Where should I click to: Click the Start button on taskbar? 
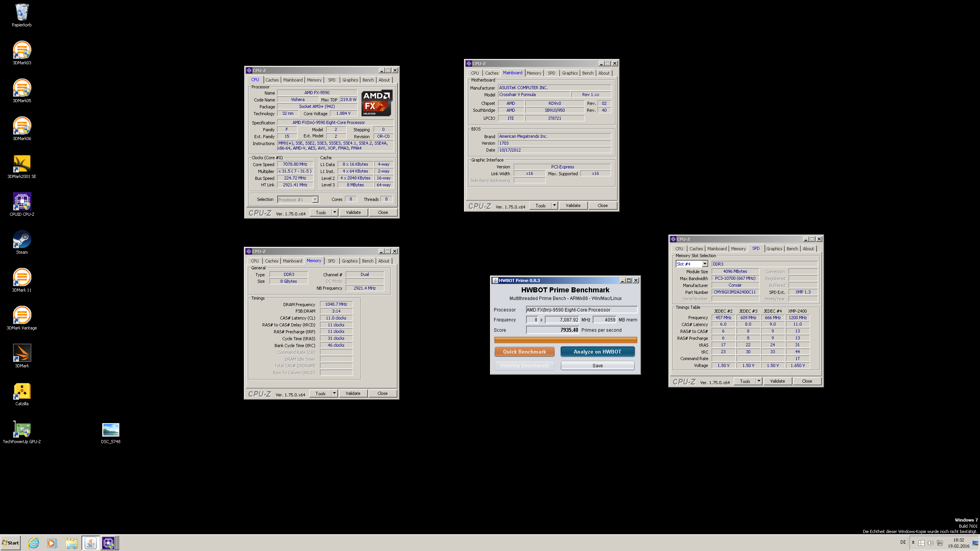(x=11, y=543)
